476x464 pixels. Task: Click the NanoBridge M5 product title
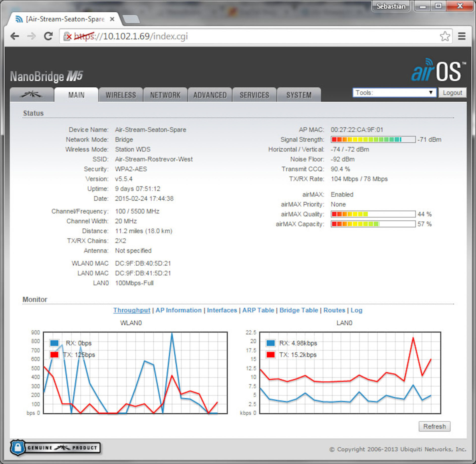pos(47,76)
